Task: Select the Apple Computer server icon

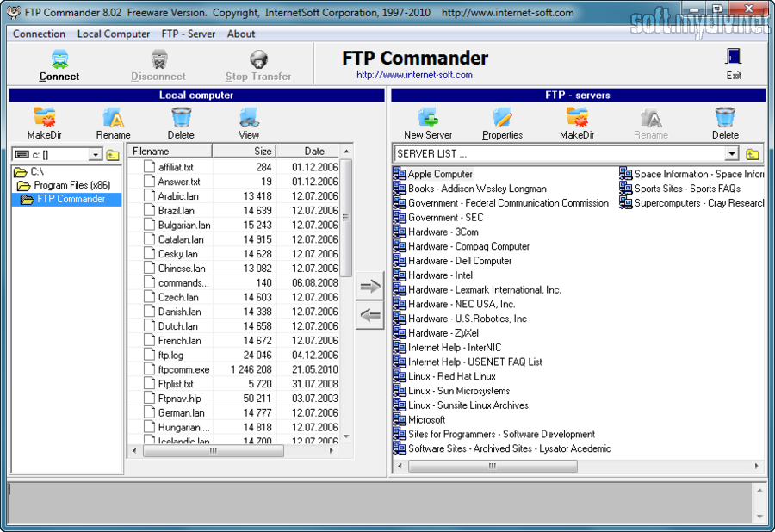Action: pos(400,174)
